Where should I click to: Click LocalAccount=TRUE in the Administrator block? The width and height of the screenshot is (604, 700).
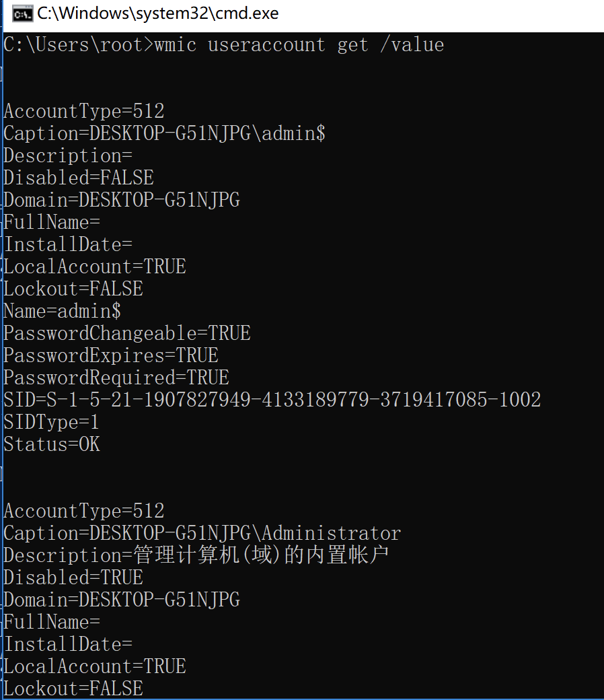(x=94, y=666)
